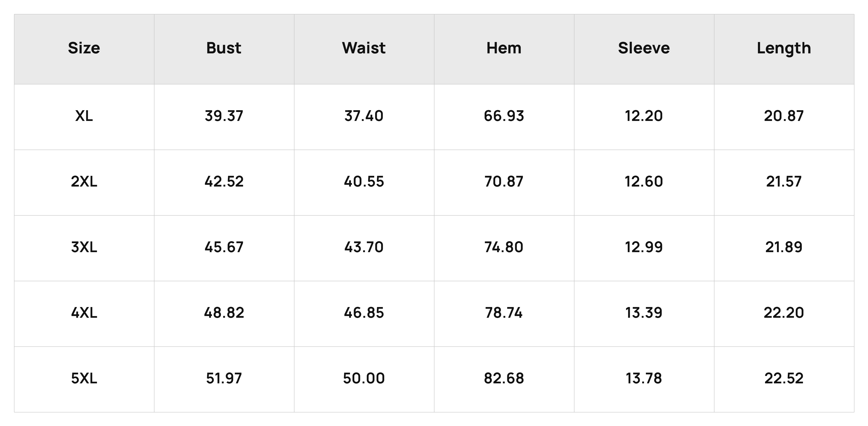
Task: Click the 4XL bust value 48.82
Action: tap(224, 313)
